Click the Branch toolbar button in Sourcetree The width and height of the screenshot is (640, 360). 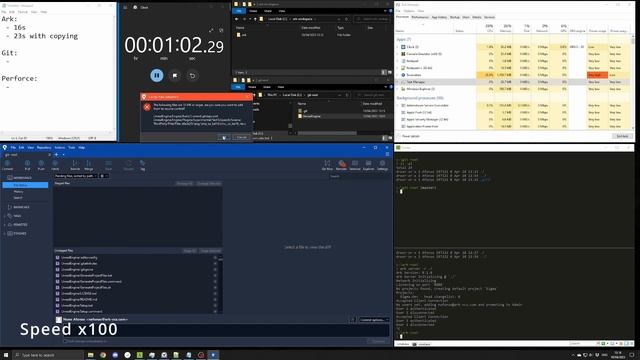(x=75, y=165)
